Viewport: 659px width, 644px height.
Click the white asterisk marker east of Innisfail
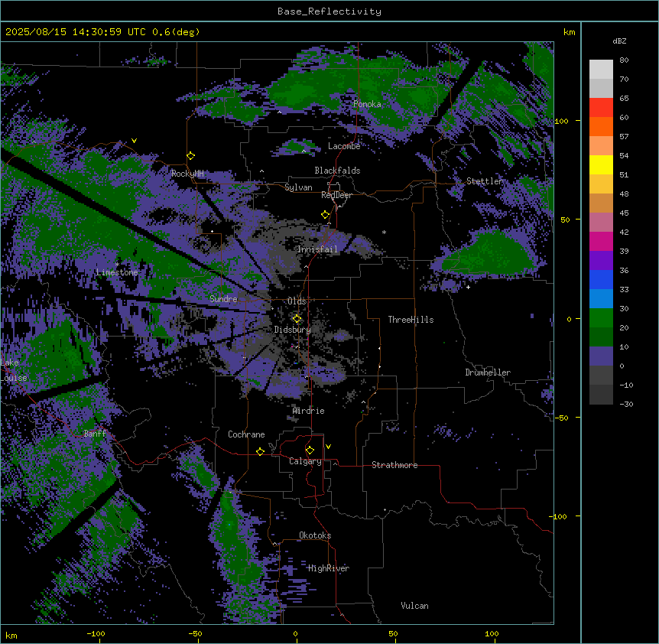384,233
